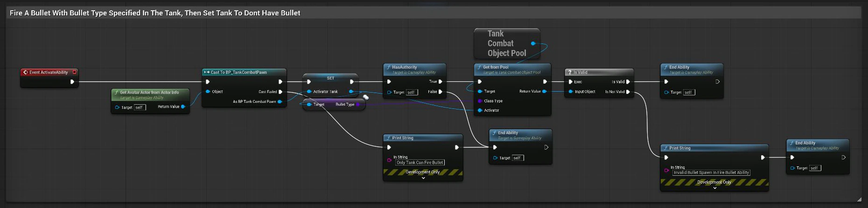Click 'Target is Tank Combat Object Pool' subtitle
The height and width of the screenshot is (208, 868).
pyautogui.click(x=511, y=72)
